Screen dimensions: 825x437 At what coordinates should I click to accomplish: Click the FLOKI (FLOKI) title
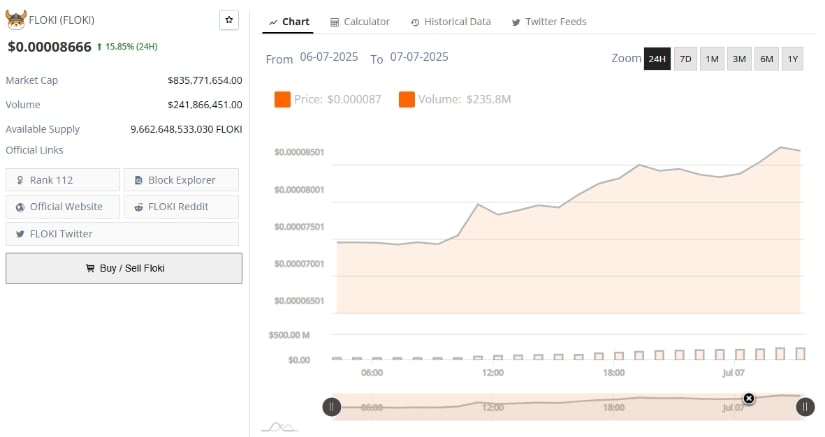pyautogui.click(x=62, y=20)
